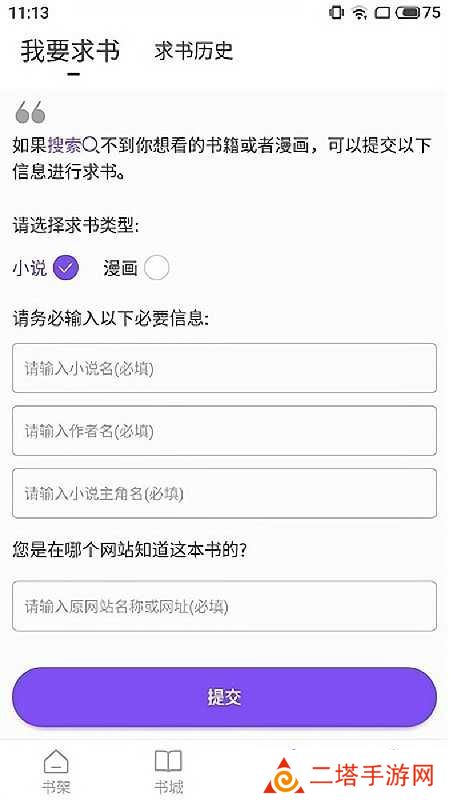Viewport: 449px width, 800px height.
Task: Focus the 原网站名称或网址 input field
Action: [224, 606]
